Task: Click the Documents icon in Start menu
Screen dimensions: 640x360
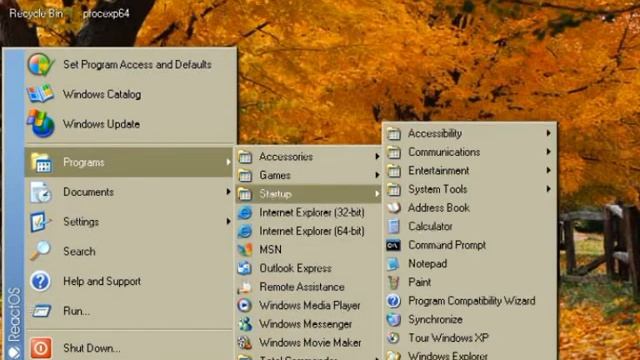Action: pyautogui.click(x=41, y=192)
